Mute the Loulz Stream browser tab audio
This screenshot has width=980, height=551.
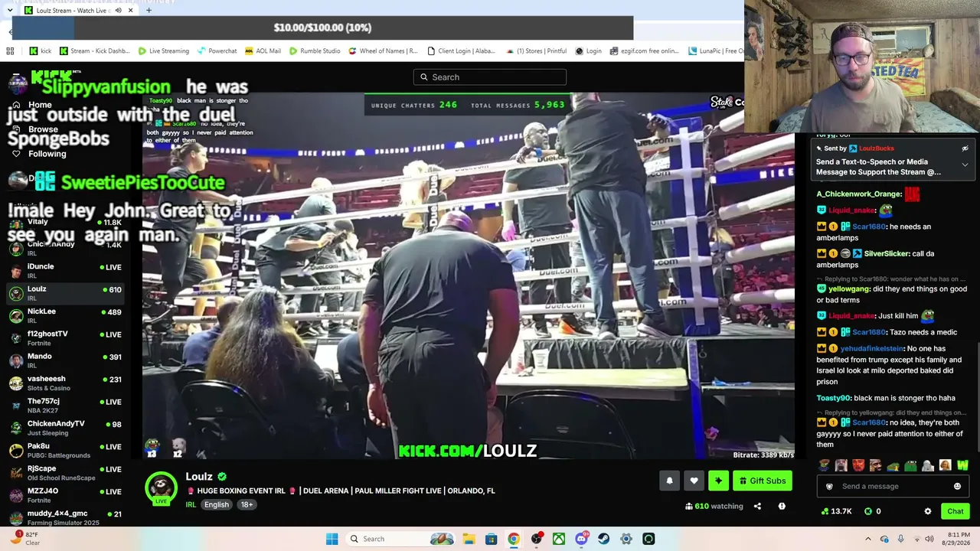tap(118, 11)
